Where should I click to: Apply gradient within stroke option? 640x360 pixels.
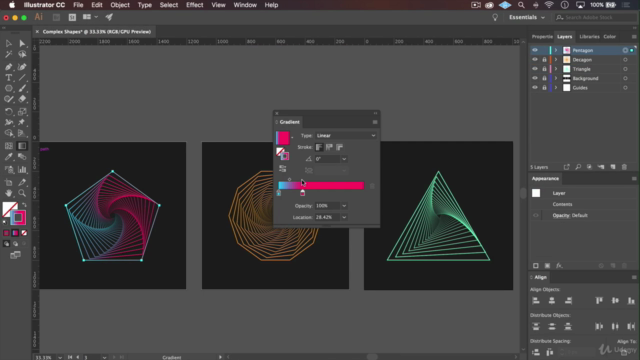[x=319, y=147]
